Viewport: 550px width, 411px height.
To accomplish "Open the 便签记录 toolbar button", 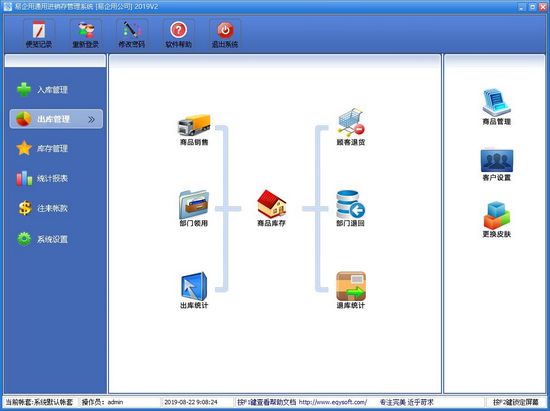I will pos(39,34).
